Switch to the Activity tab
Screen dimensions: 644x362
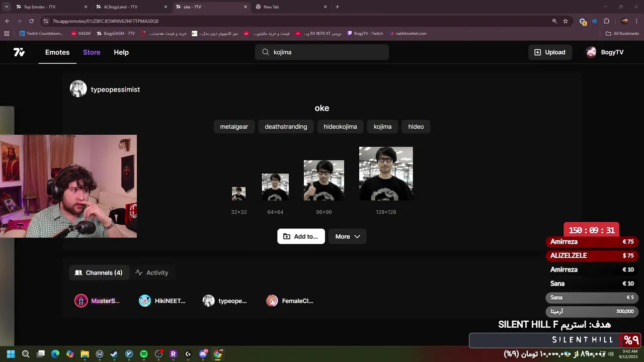pos(152,273)
